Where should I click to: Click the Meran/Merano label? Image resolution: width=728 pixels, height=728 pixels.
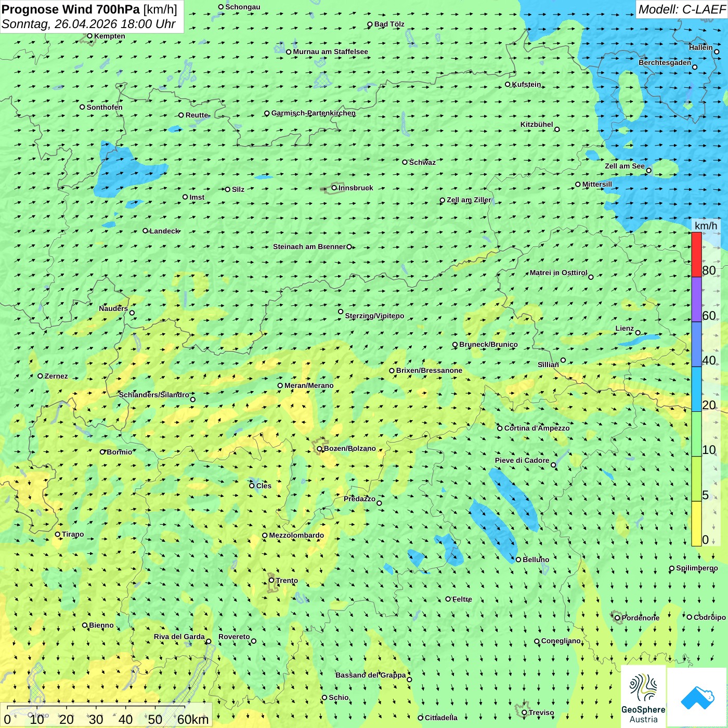coord(309,385)
